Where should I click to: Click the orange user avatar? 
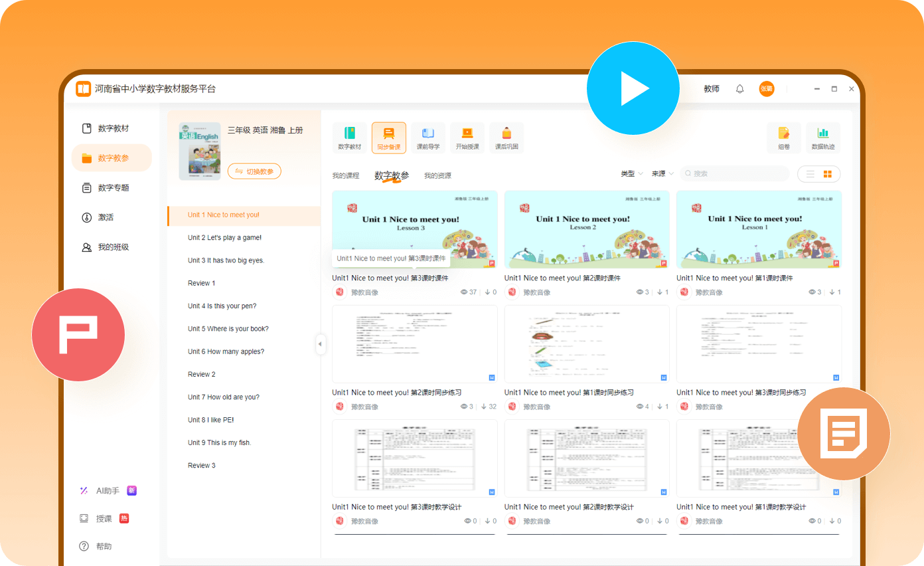pyautogui.click(x=767, y=88)
